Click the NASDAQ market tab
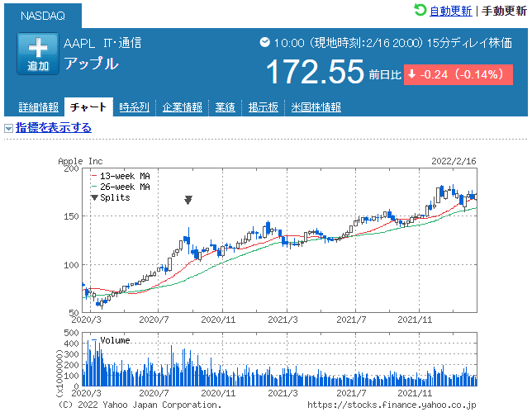This screenshot has width=532, height=417. tap(43, 16)
